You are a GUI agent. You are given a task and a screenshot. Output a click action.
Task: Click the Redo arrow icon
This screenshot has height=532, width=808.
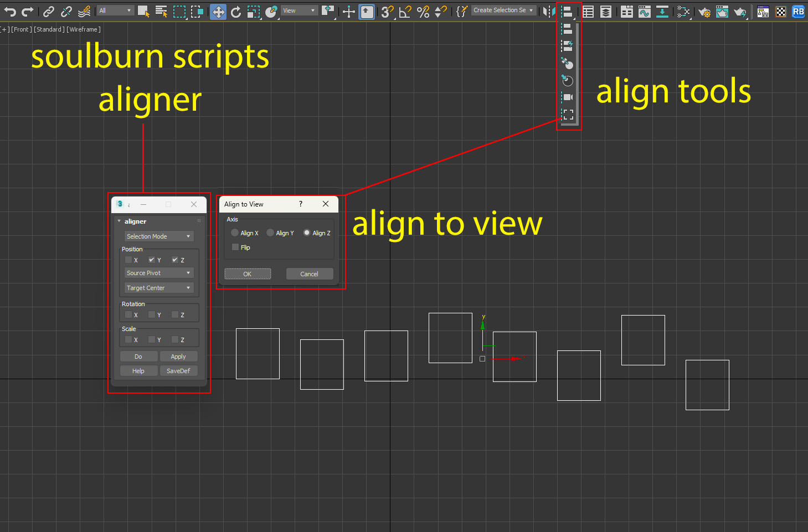[x=27, y=11]
